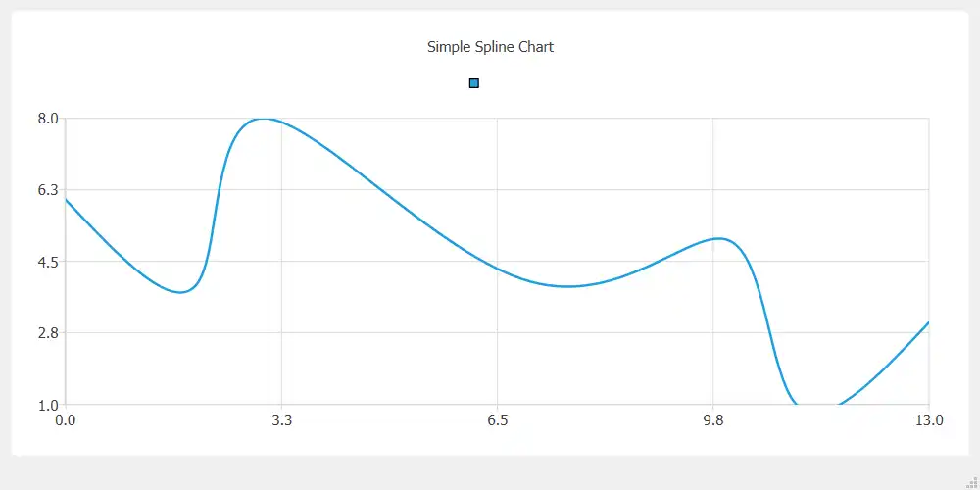Click the 2.8 y-axis label
Viewport: 980px width, 490px height.
(48, 333)
